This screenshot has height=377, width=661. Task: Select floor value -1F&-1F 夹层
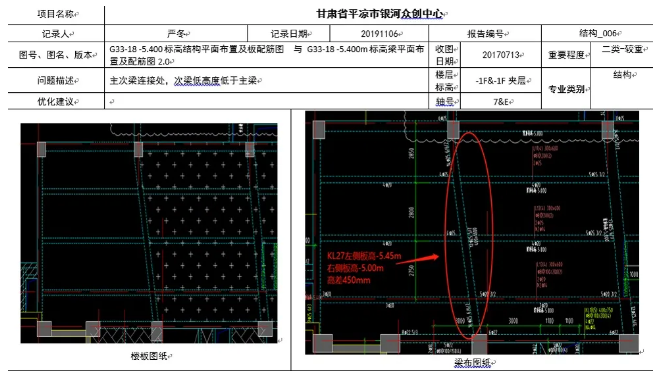500,81
